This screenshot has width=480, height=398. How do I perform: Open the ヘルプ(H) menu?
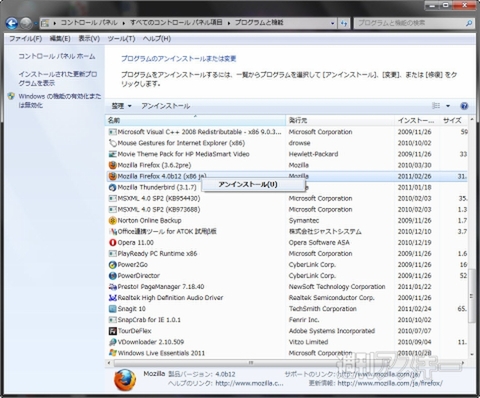click(x=157, y=39)
